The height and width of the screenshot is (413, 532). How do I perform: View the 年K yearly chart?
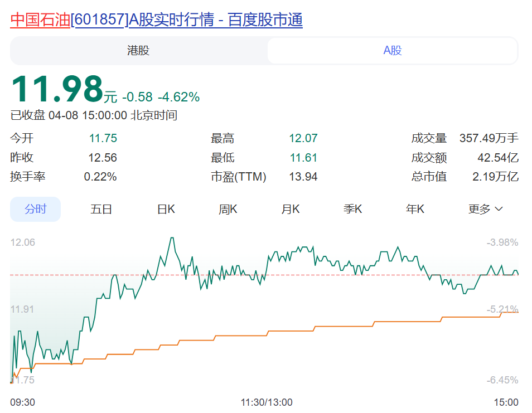tap(415, 208)
